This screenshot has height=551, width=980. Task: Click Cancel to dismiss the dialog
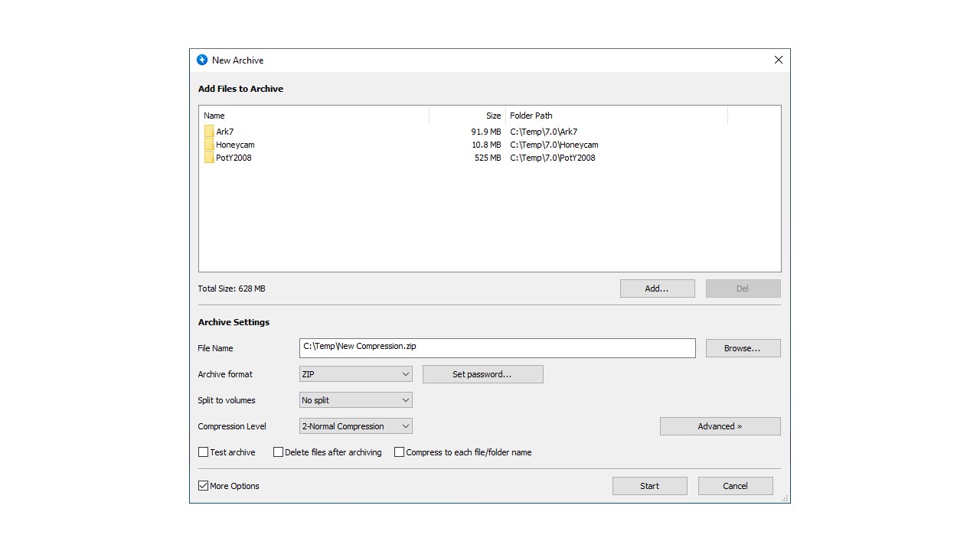(x=735, y=485)
